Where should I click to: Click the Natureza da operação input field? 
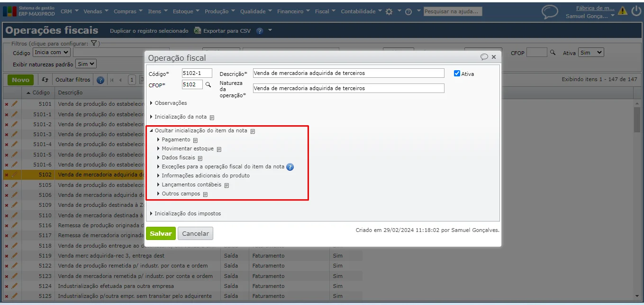click(348, 88)
